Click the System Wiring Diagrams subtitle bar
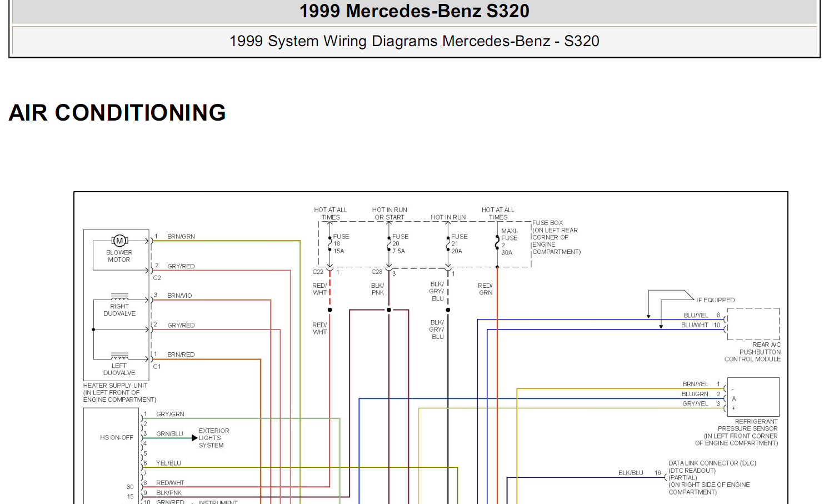Screen dimensions: 824x504 (x=414, y=41)
